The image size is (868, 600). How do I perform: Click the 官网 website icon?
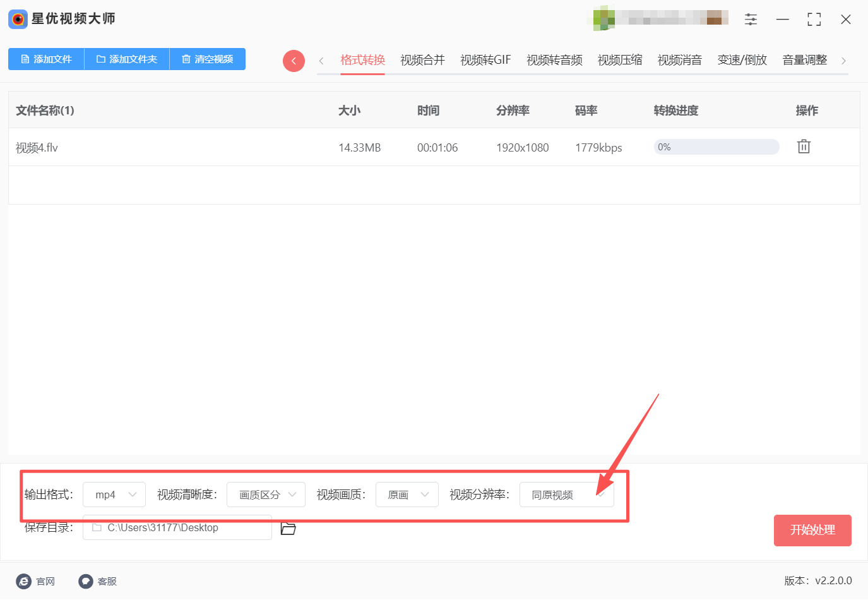pyautogui.click(x=24, y=581)
